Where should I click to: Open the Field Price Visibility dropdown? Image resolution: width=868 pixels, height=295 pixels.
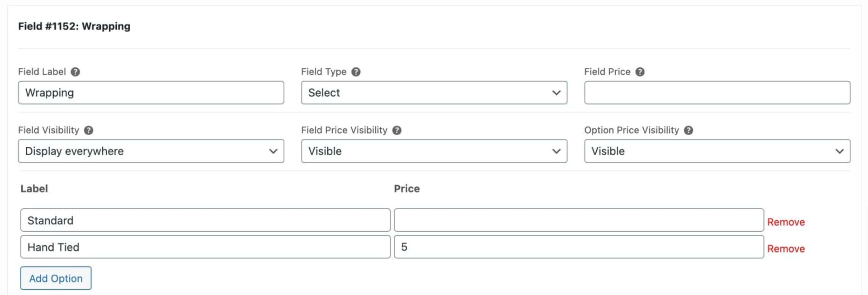coord(434,151)
